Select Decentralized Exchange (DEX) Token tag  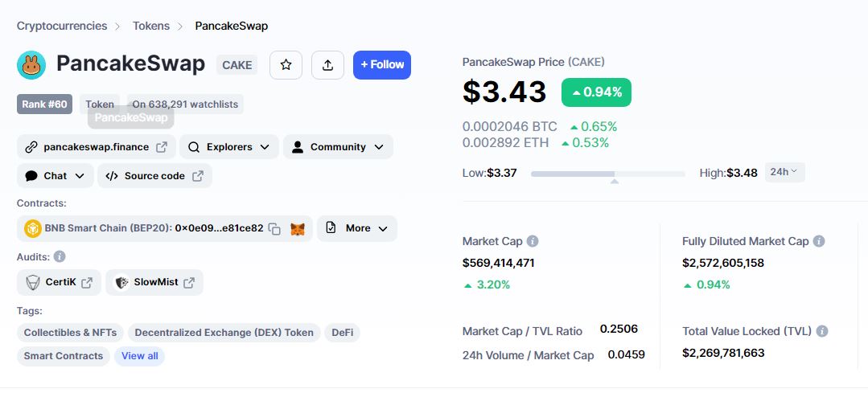pos(224,333)
